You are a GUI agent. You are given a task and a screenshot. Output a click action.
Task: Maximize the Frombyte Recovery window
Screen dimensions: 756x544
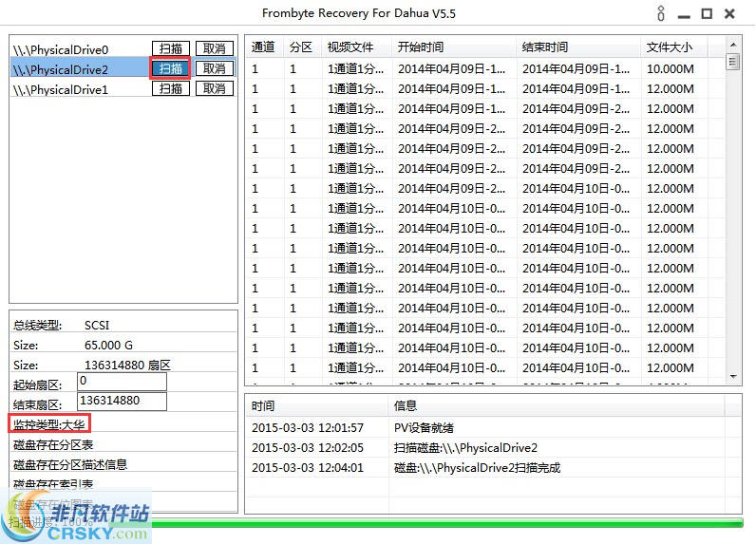(x=707, y=13)
